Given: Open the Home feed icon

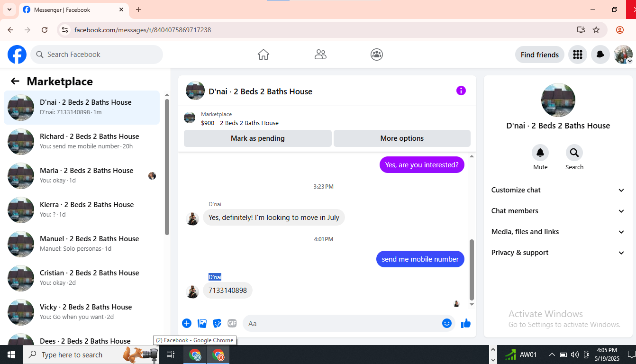Looking at the screenshot, I should [263, 55].
